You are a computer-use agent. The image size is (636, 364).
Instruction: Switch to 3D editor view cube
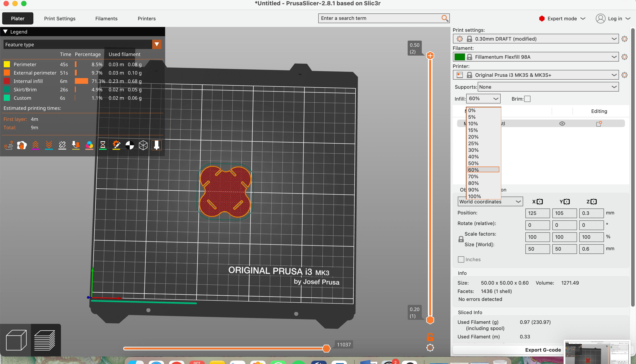16,340
